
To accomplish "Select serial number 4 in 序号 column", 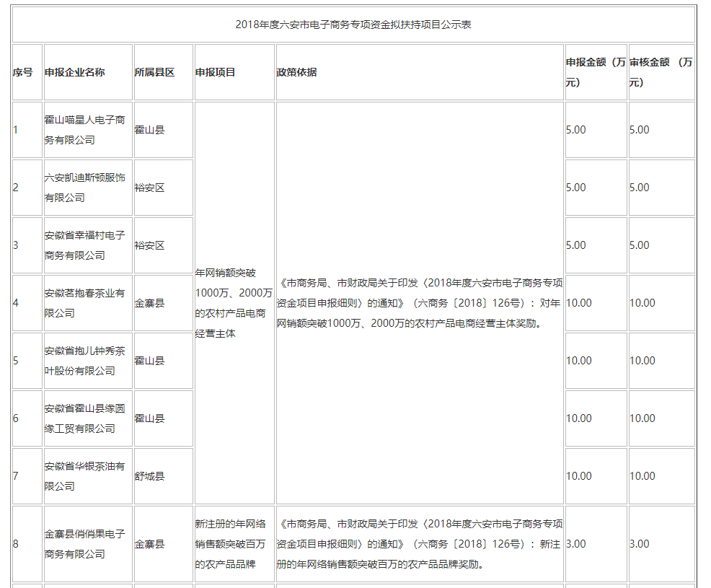I will click(15, 303).
